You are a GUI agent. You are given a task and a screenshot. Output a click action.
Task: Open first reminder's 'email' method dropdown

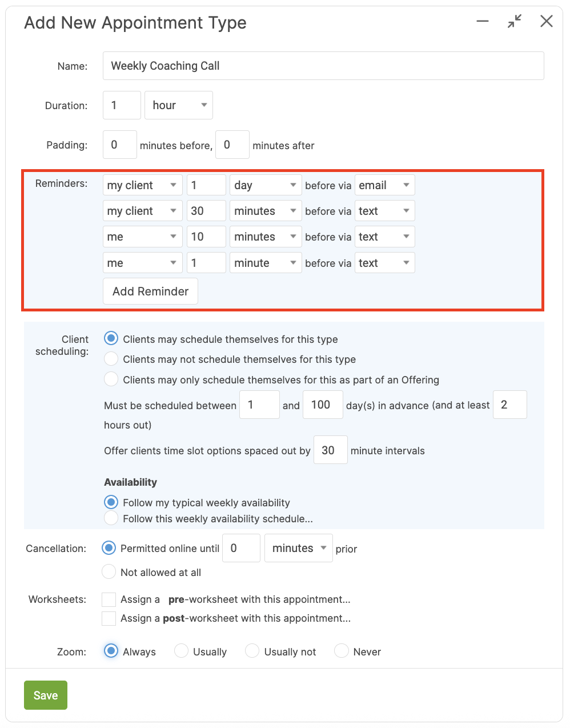384,185
